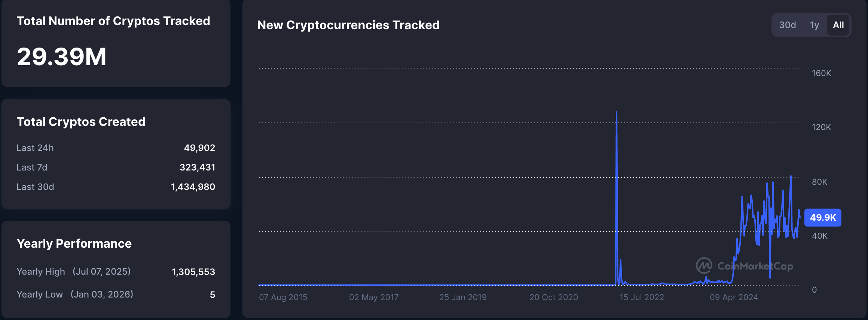The width and height of the screenshot is (868, 320).
Task: Click the Last 24h statistic value 49,902
Action: pos(199,148)
